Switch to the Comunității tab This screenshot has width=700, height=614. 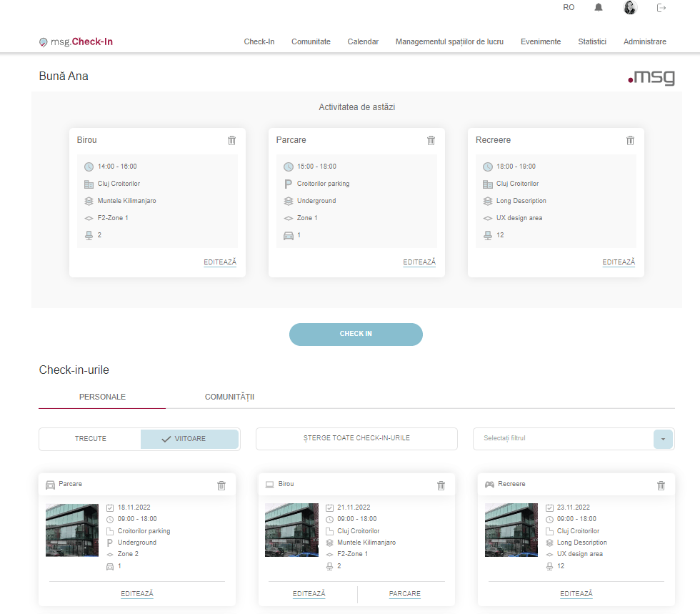[x=229, y=397]
